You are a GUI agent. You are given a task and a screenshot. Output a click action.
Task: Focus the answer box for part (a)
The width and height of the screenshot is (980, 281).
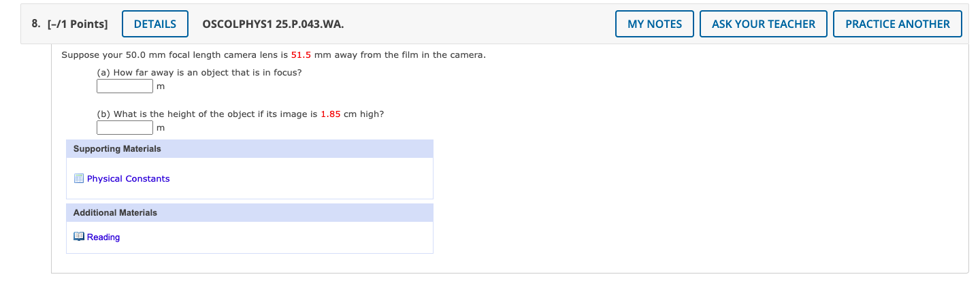click(125, 86)
